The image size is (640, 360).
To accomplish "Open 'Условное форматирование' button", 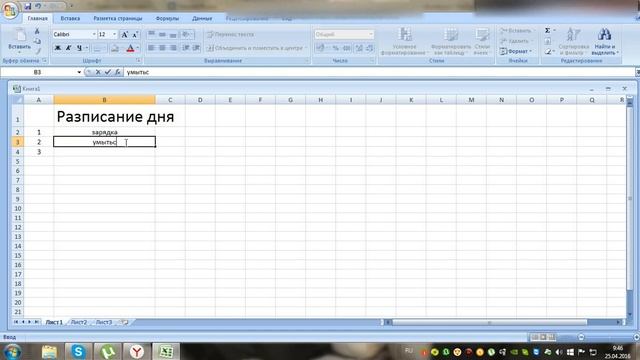I will [x=404, y=42].
